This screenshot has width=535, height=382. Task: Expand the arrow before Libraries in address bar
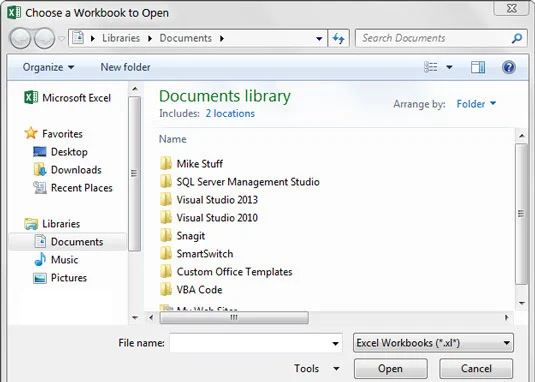tap(92, 39)
